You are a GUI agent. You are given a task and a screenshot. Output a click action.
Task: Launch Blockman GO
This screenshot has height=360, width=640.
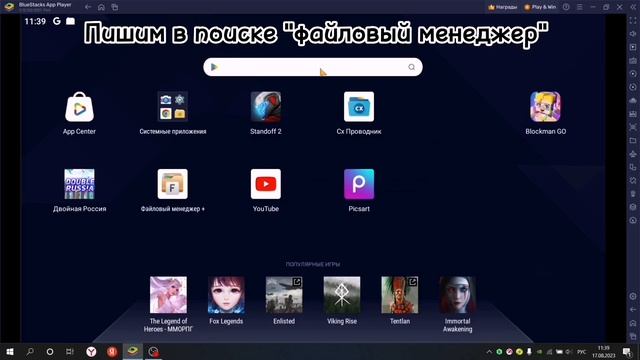point(545,107)
